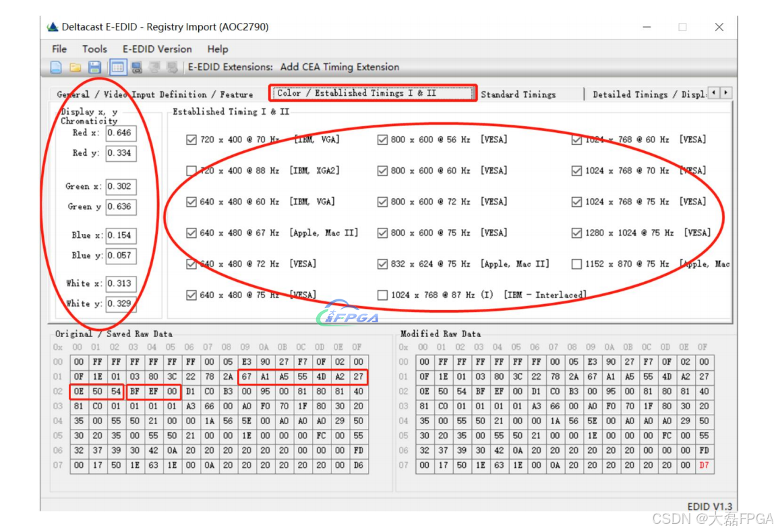Select the 3C cell in Original Raw Data
The height and width of the screenshot is (532, 776).
point(172,377)
